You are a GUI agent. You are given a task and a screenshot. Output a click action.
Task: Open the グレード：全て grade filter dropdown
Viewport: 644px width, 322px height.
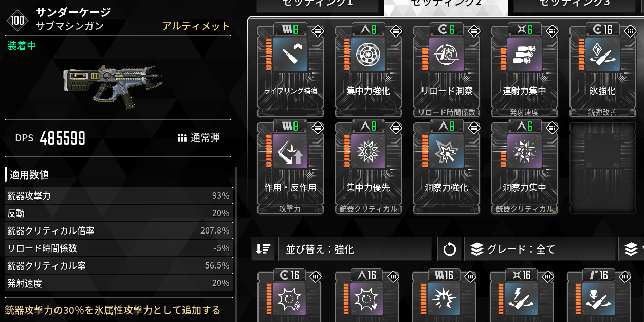click(x=540, y=249)
